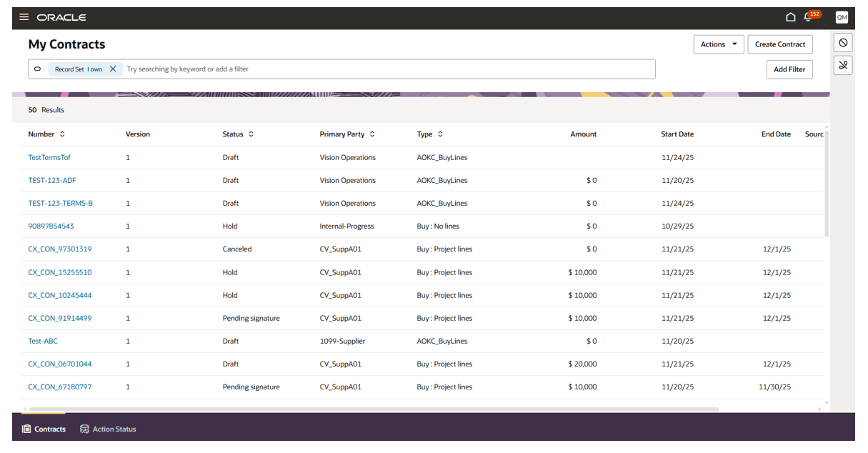Click the scroll-left arrow of horizontal scrollbar
Viewport: 868px width, 453px height.
pyautogui.click(x=24, y=409)
